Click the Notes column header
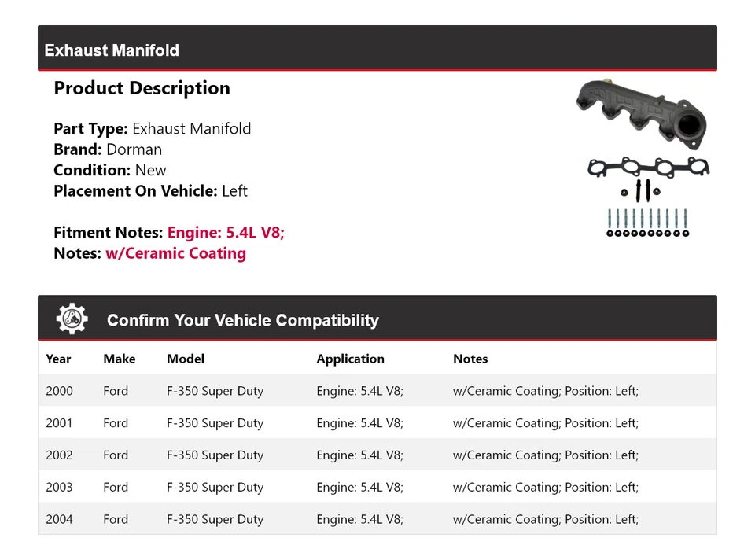 pyautogui.click(x=470, y=359)
